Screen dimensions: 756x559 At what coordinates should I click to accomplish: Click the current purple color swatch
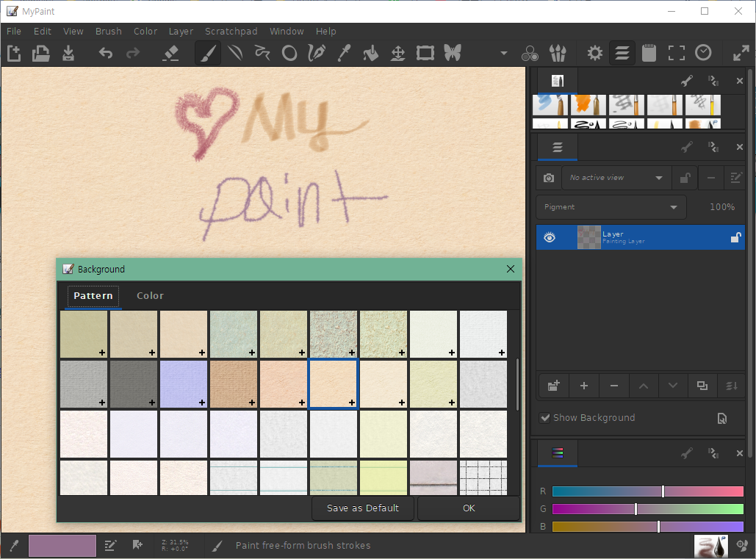click(x=62, y=546)
